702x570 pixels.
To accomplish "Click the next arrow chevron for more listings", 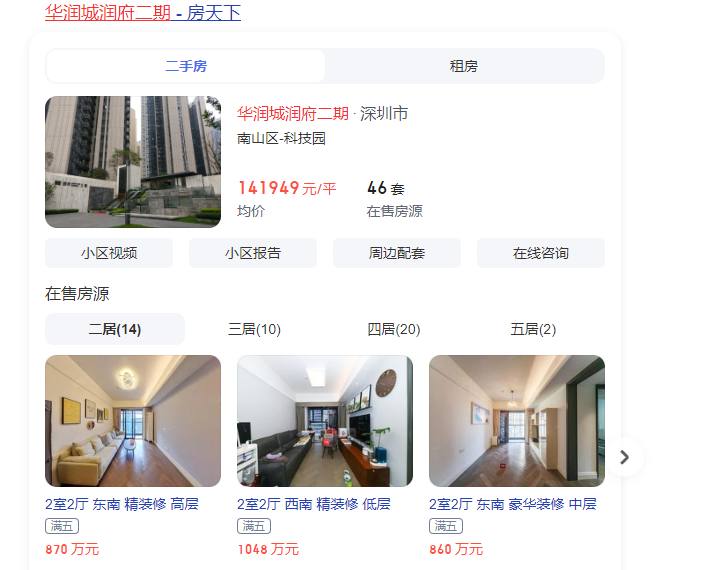I will click(x=625, y=457).
